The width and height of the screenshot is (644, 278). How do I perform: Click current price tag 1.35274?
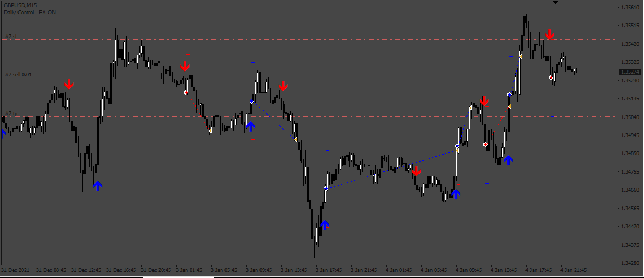pos(630,72)
